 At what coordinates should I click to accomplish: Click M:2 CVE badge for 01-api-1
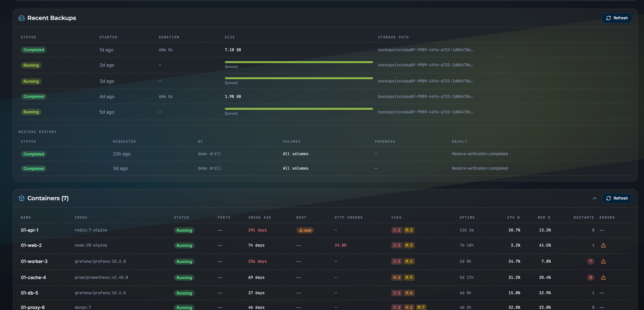pos(409,230)
